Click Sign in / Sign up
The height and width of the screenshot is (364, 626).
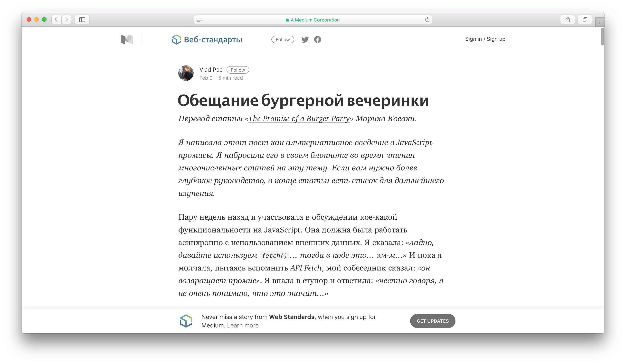pos(485,39)
